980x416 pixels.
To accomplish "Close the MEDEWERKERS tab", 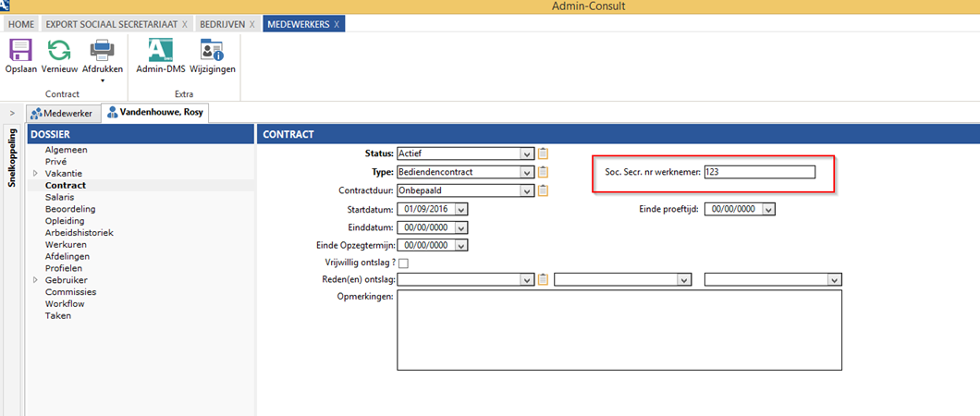I will [337, 23].
